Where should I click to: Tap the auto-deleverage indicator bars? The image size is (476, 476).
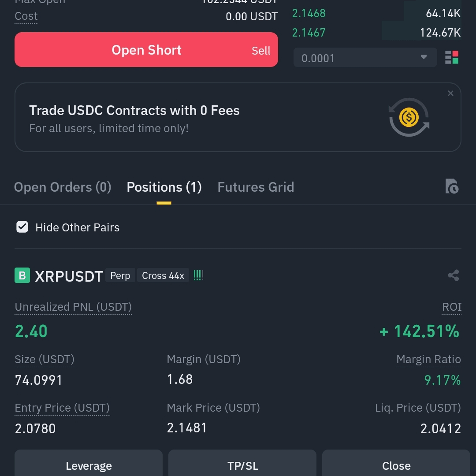198,275
